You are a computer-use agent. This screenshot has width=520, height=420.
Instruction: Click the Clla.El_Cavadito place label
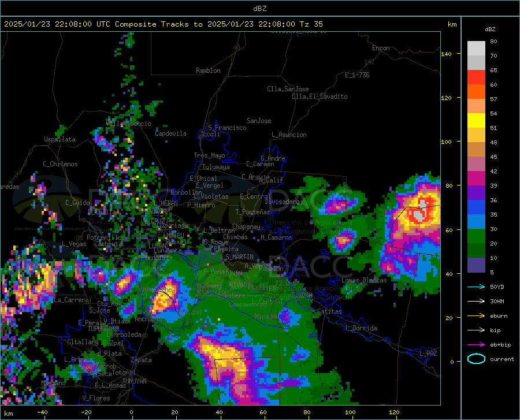click(x=320, y=96)
